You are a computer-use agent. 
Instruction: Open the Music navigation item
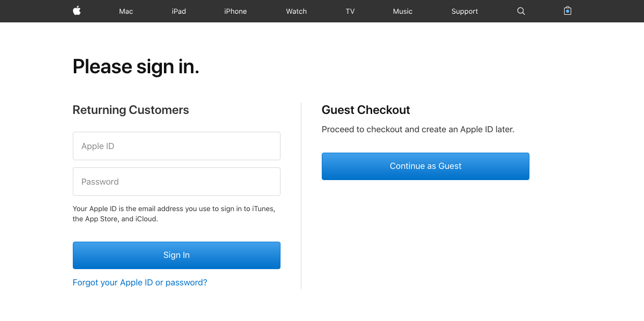pos(403,11)
